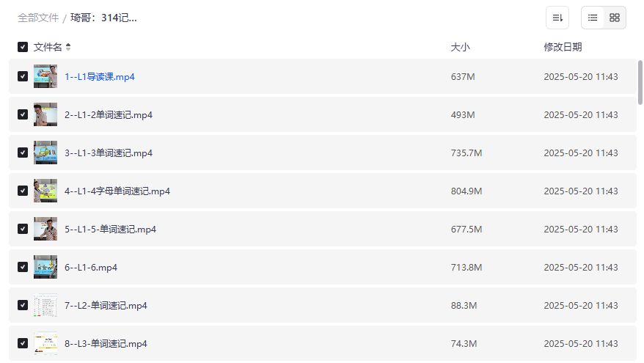
Task: Uncheck the 4--L1-4字母单词速记.mp4 checkbox
Action: point(23,191)
